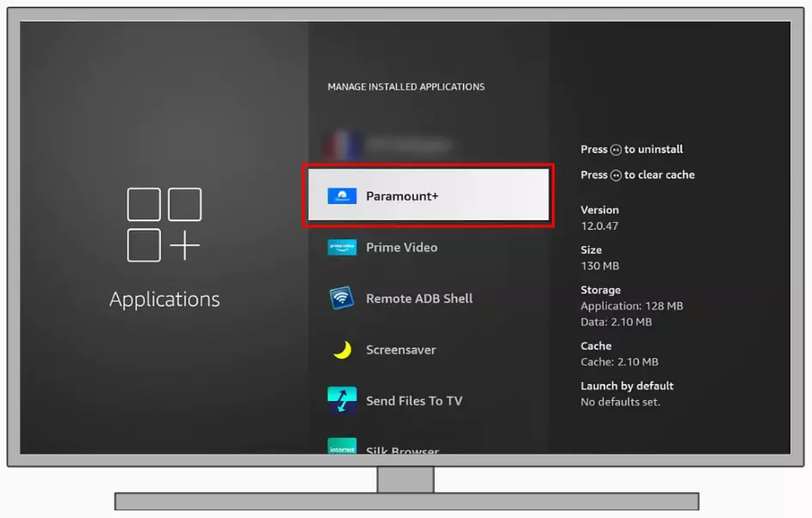
Task: Choose the Remote ADB Shell wifi icon
Action: (342, 298)
